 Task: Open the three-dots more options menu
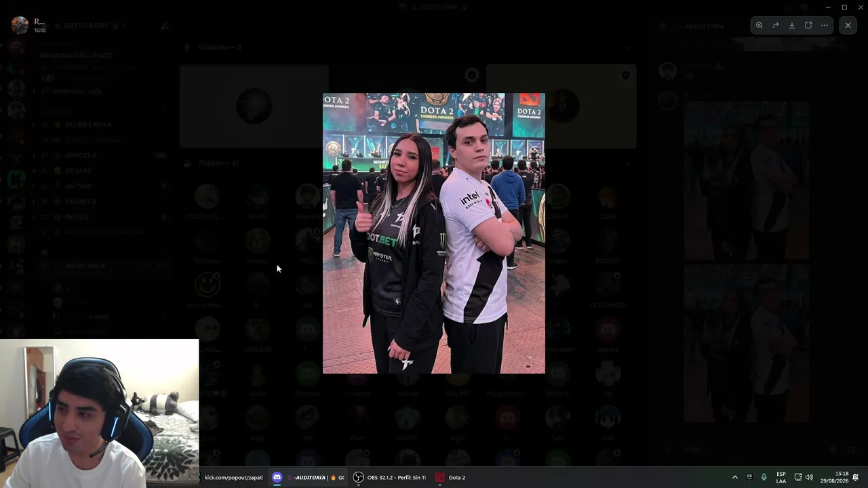click(x=825, y=25)
